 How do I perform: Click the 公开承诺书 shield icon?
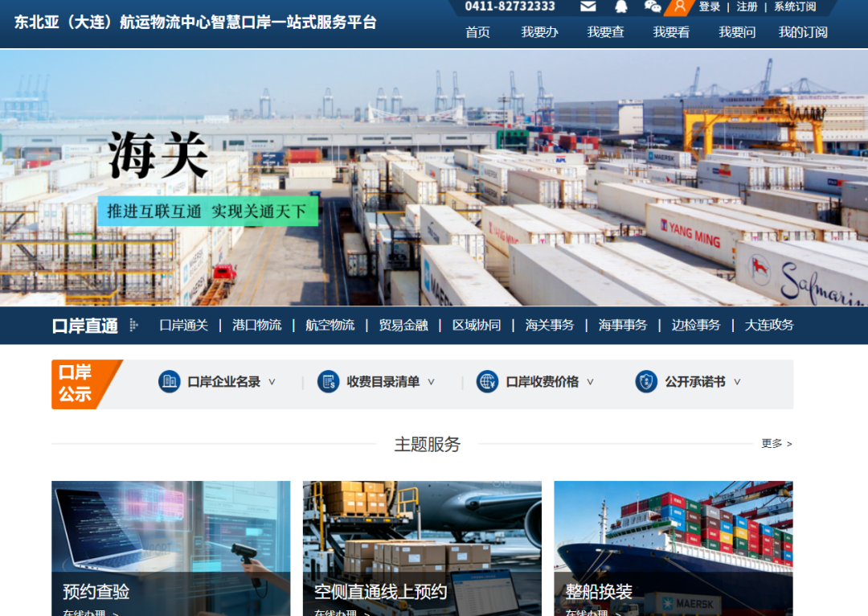(646, 382)
